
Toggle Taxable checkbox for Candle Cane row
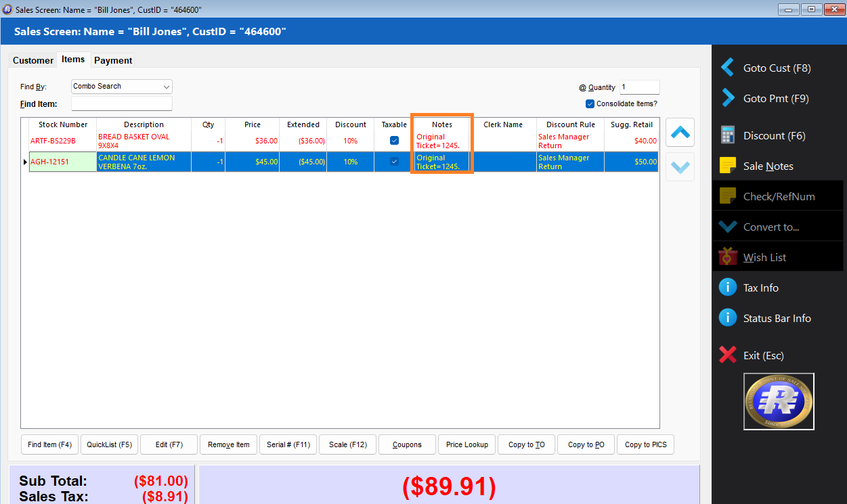pyautogui.click(x=394, y=162)
